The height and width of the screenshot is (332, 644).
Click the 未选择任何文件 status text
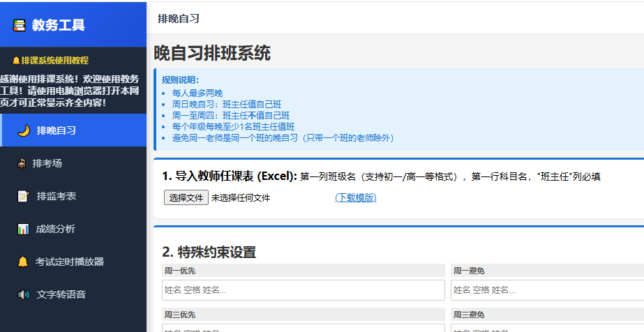(x=241, y=198)
